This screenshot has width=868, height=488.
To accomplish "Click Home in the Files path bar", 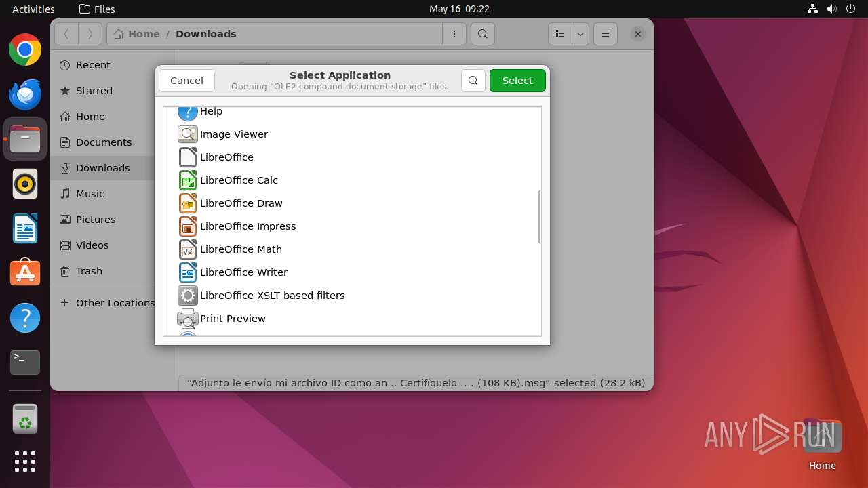I will click(137, 34).
